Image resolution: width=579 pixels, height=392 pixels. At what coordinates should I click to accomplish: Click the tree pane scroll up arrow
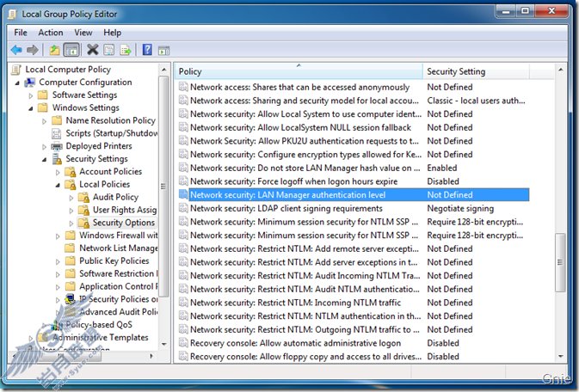coord(164,70)
